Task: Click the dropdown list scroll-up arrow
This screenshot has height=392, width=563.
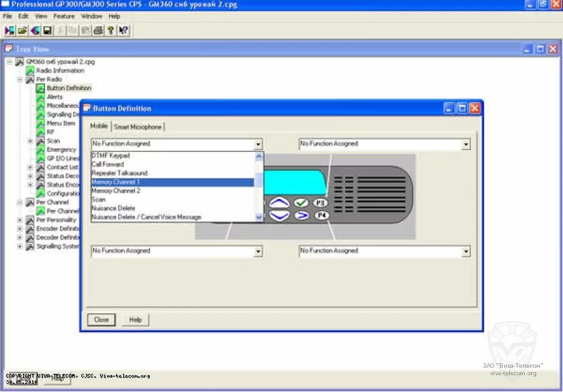Action: (259, 156)
